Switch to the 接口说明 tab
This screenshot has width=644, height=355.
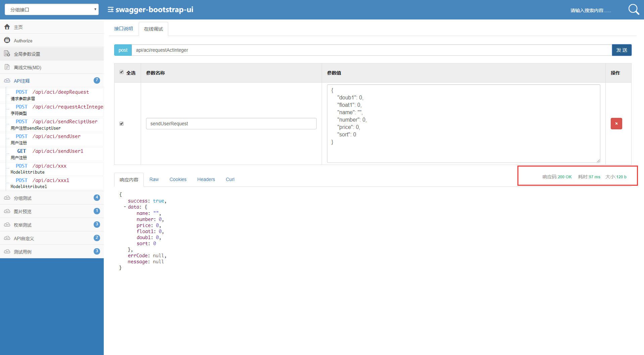(124, 29)
